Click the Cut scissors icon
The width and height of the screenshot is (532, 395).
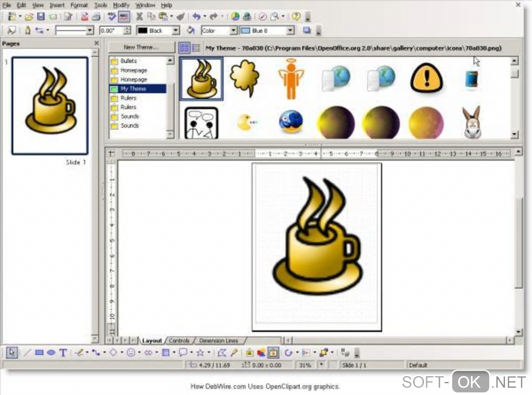click(x=139, y=16)
